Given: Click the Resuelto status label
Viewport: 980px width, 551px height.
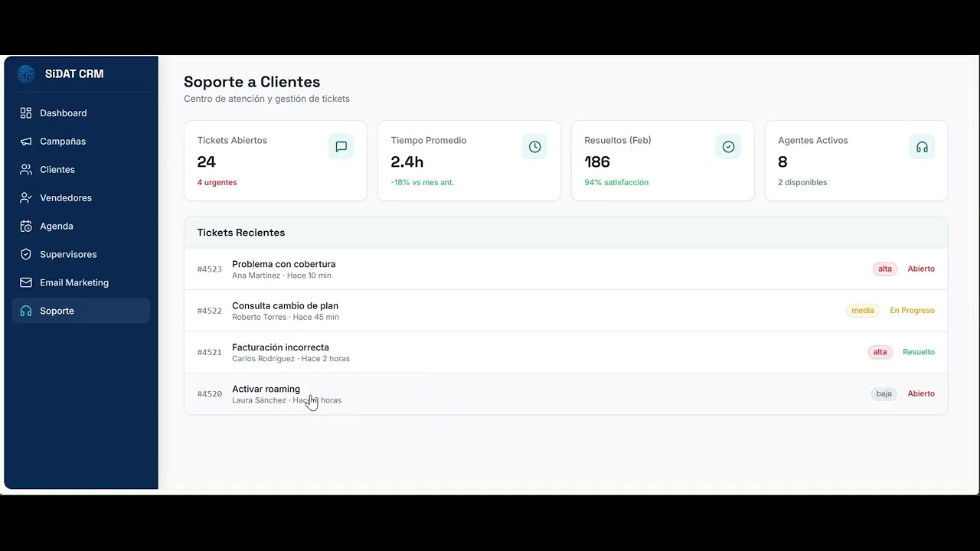Looking at the screenshot, I should [919, 352].
